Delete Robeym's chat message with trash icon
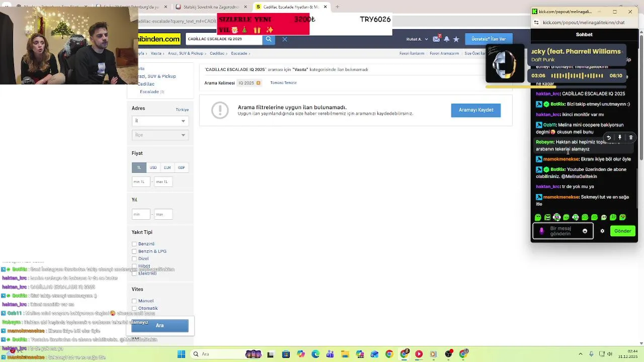 631,138
